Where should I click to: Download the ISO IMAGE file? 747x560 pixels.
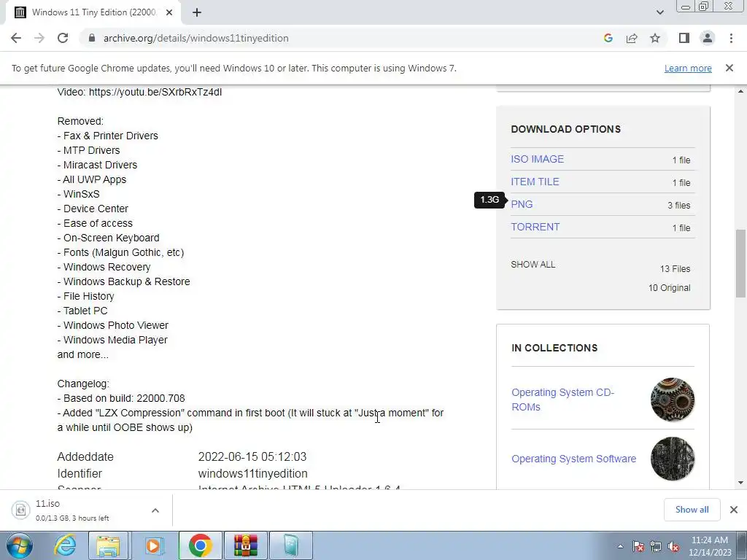(538, 159)
